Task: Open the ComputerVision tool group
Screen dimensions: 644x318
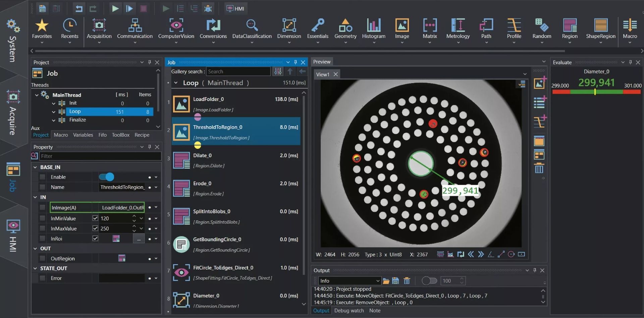Action: (176, 29)
